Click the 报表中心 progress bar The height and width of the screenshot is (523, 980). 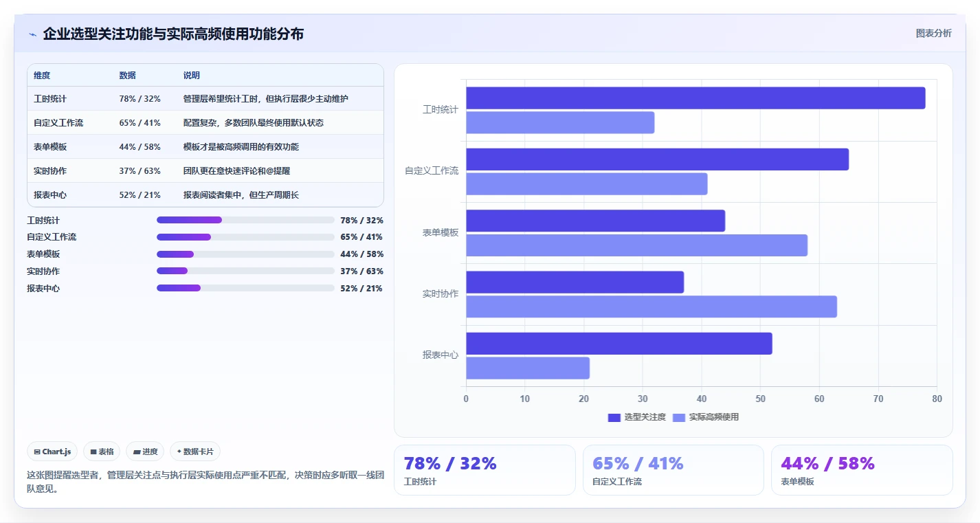pos(245,288)
